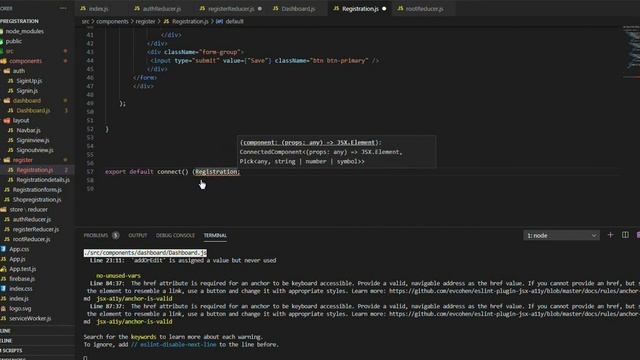Click the Registration.js breadcrumb segment
640x360 pixels.
[190, 22]
